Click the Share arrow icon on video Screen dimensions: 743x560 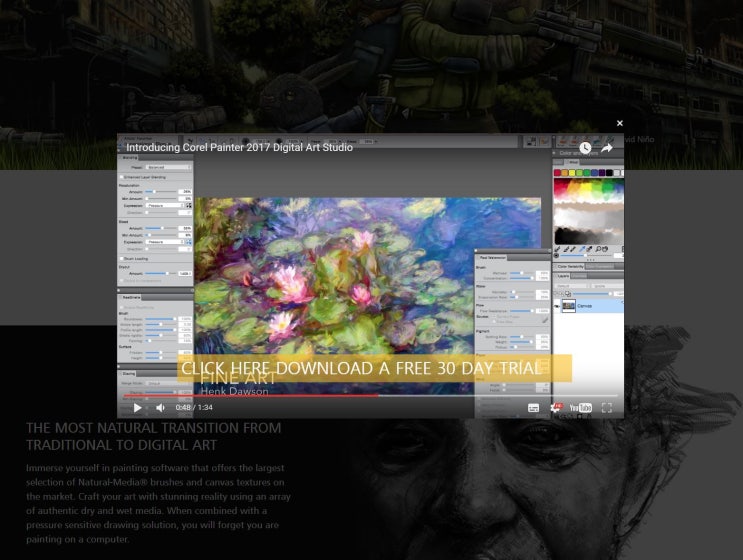click(x=607, y=148)
